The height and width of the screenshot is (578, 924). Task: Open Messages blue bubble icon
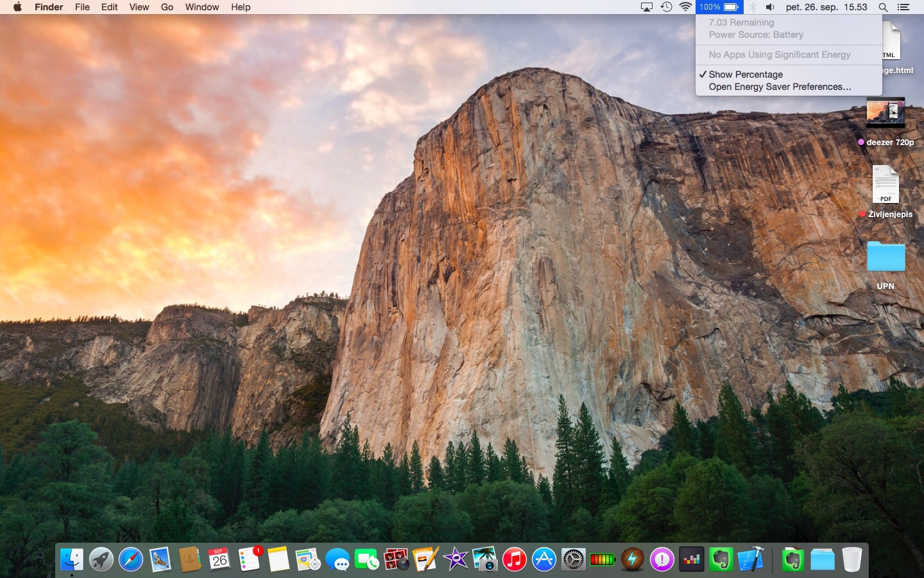coord(338,559)
